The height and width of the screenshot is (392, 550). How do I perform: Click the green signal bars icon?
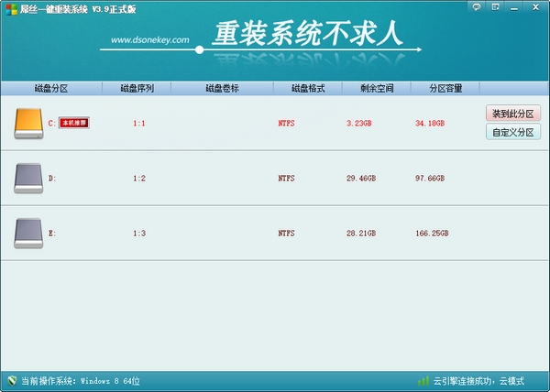[x=423, y=381]
